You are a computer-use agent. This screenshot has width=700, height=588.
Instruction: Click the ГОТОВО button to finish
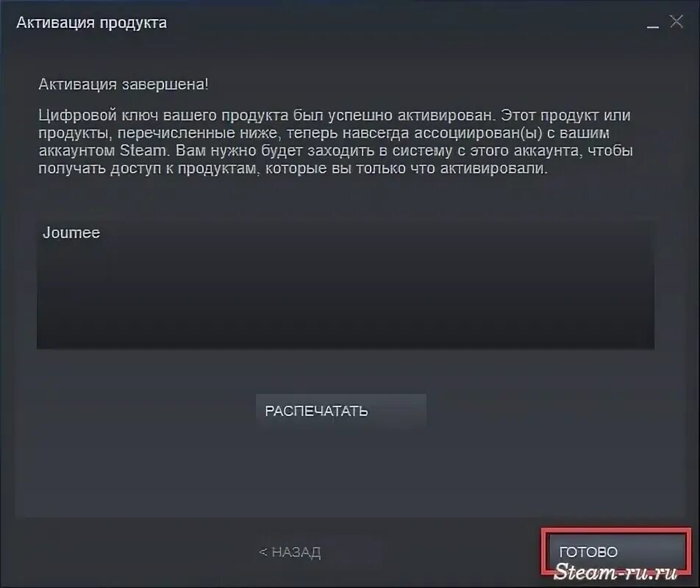coord(616,551)
